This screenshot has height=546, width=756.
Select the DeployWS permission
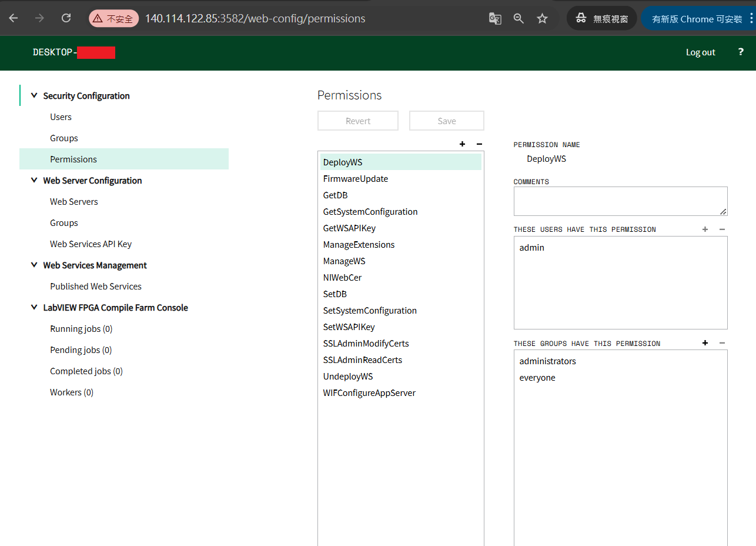(x=401, y=162)
